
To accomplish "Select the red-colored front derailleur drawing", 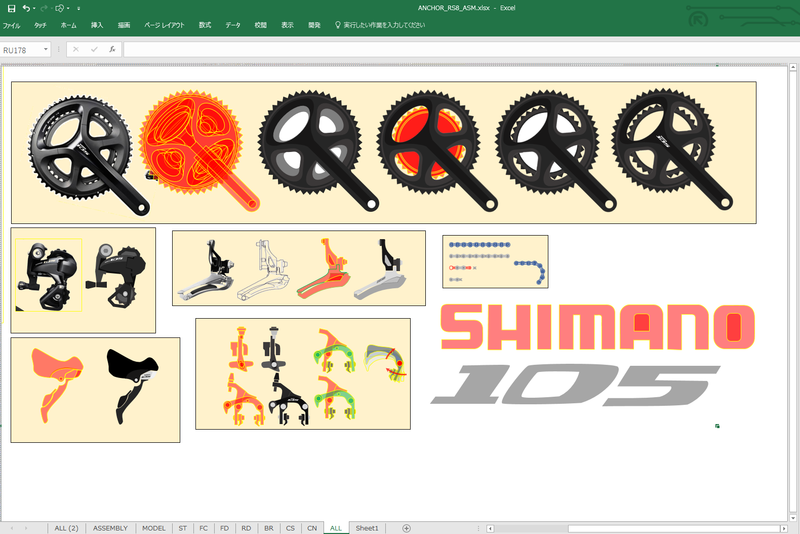I will tap(323, 268).
